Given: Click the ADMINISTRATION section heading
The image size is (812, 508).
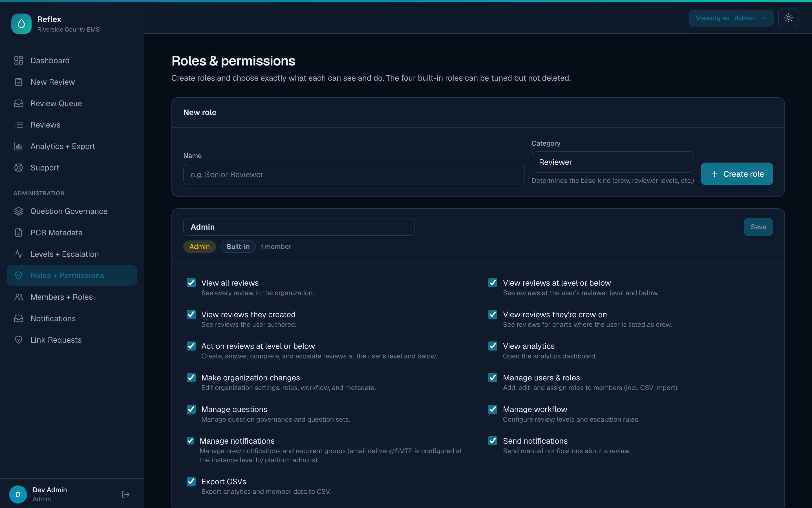Looking at the screenshot, I should tap(39, 194).
